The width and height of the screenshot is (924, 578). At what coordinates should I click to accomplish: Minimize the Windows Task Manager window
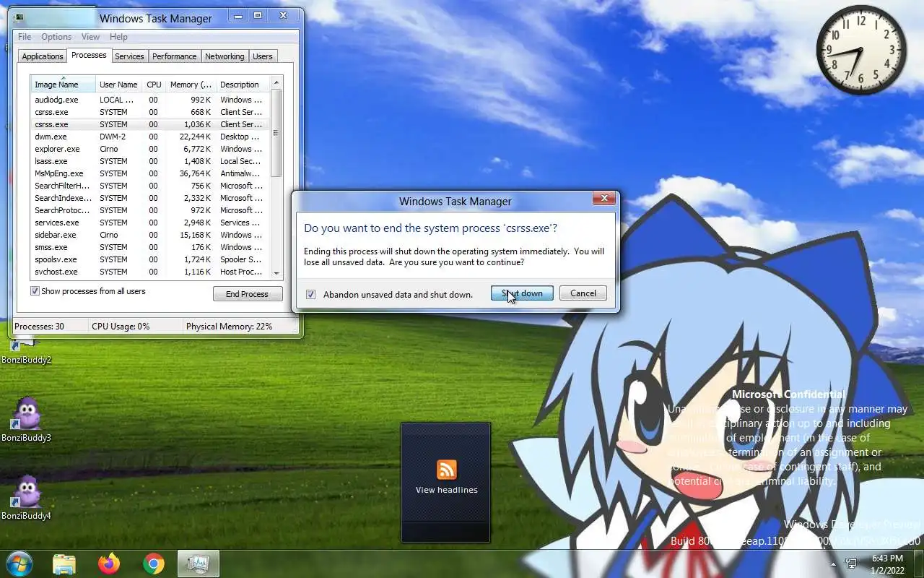238,15
